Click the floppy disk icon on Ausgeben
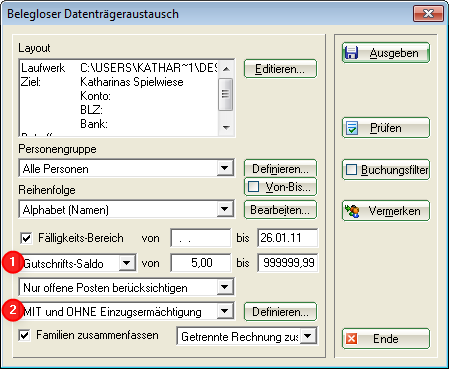The image size is (449, 369). click(x=351, y=53)
